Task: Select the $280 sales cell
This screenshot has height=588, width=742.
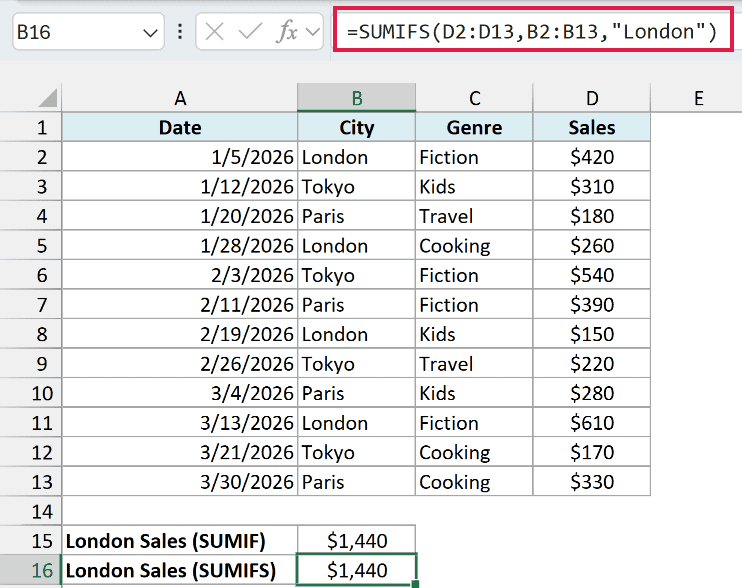Action: point(592,393)
